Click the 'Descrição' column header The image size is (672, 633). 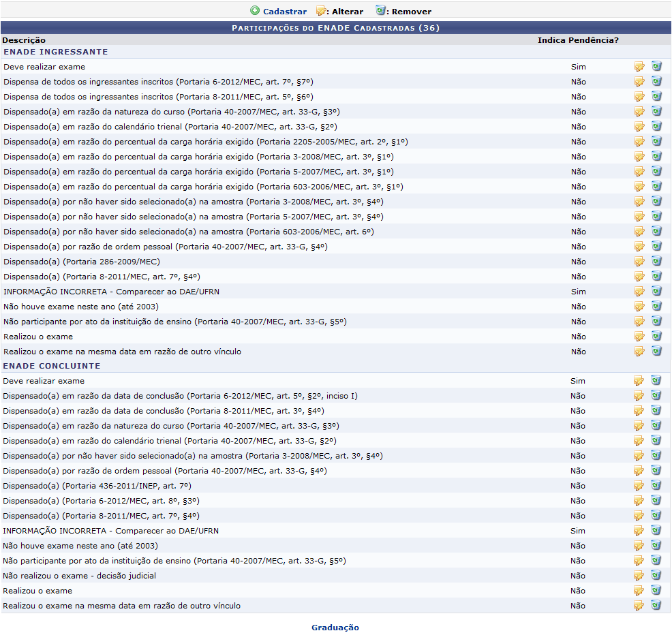point(25,40)
